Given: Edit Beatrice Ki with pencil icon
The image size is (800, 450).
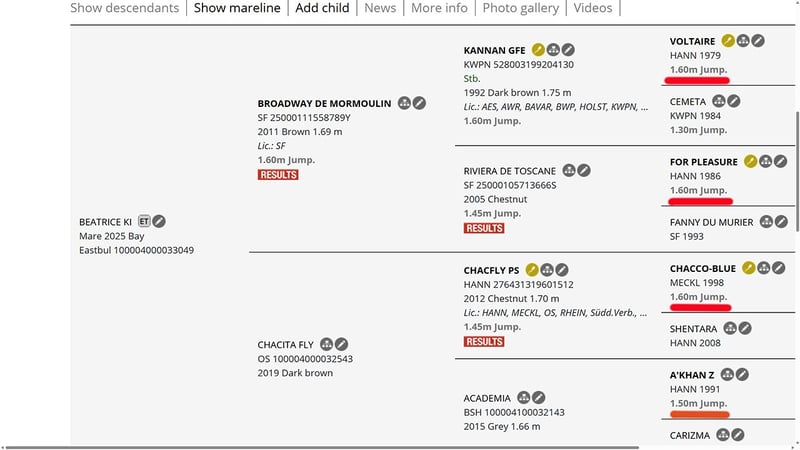Looking at the screenshot, I should 159,221.
